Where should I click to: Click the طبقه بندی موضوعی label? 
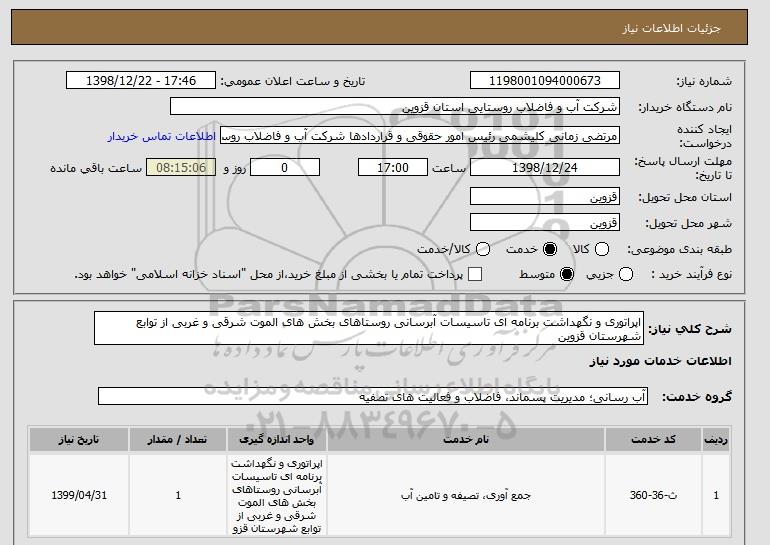point(679,249)
